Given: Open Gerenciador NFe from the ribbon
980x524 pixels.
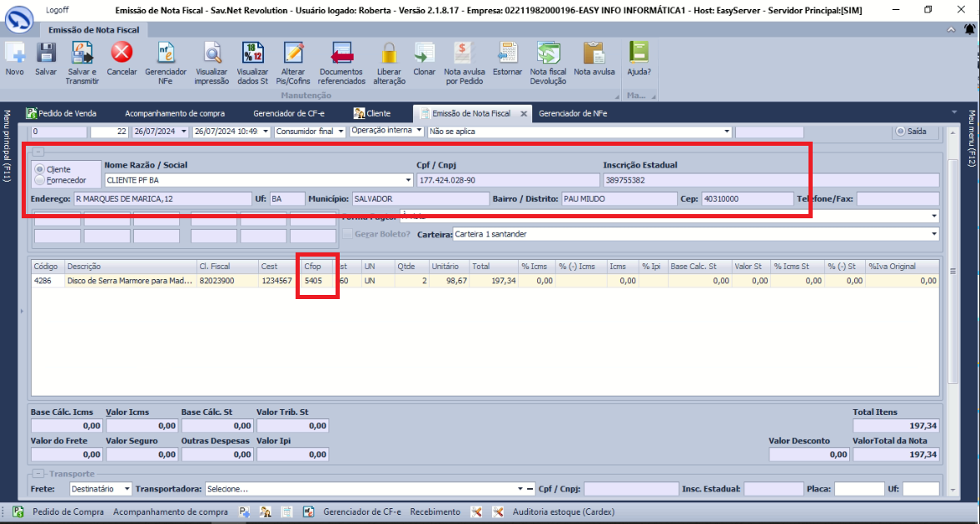Looking at the screenshot, I should tap(166, 53).
